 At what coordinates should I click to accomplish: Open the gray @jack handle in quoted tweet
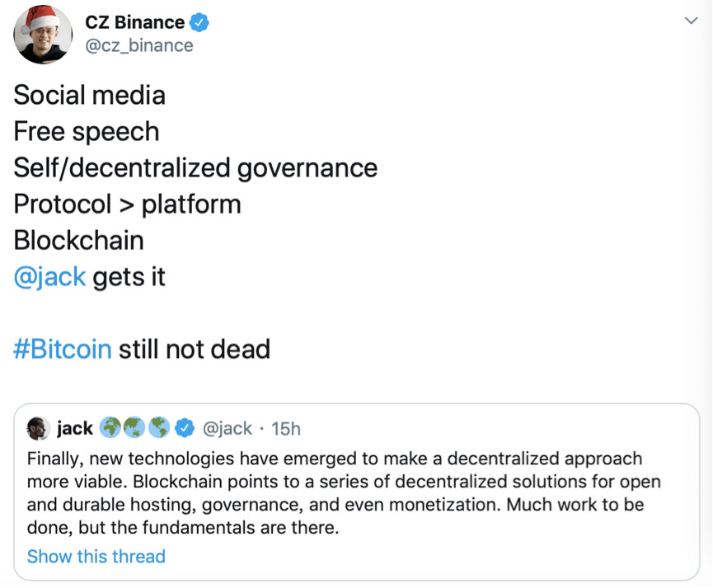[x=227, y=429]
